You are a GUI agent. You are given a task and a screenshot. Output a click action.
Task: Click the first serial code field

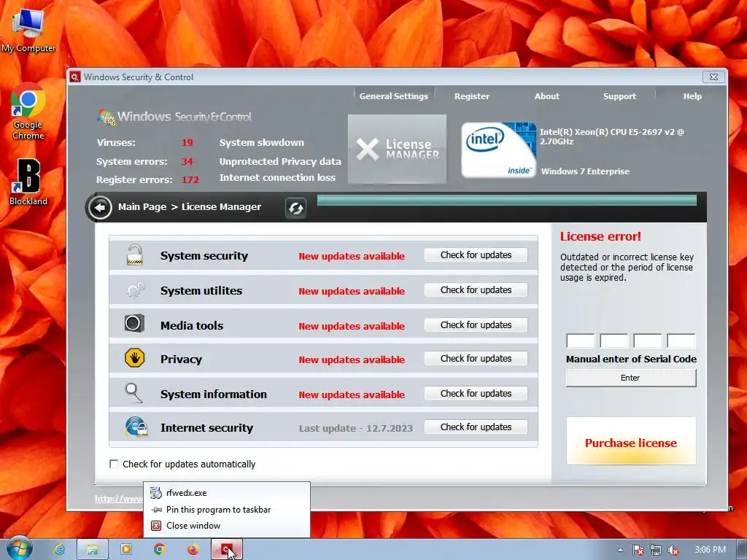click(x=580, y=341)
